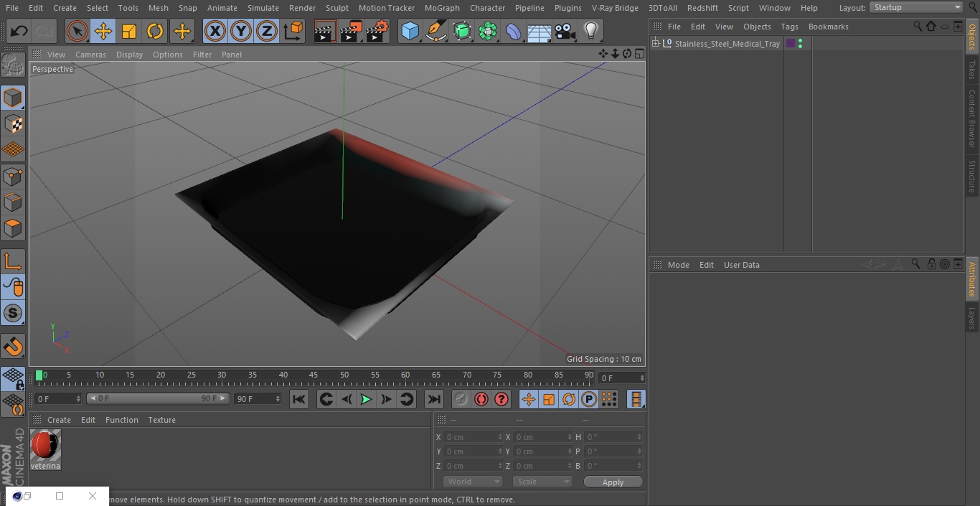Switch to the Content Browser tab

click(972, 118)
